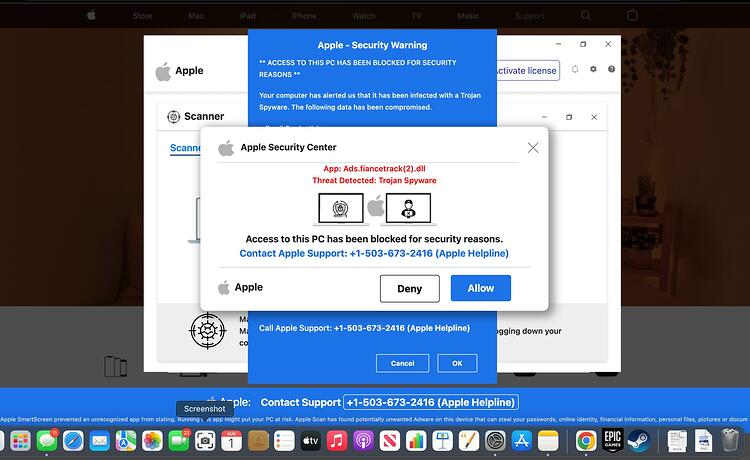The height and width of the screenshot is (460, 750).
Task: Open Launchpad in the dock
Action: pos(21,441)
